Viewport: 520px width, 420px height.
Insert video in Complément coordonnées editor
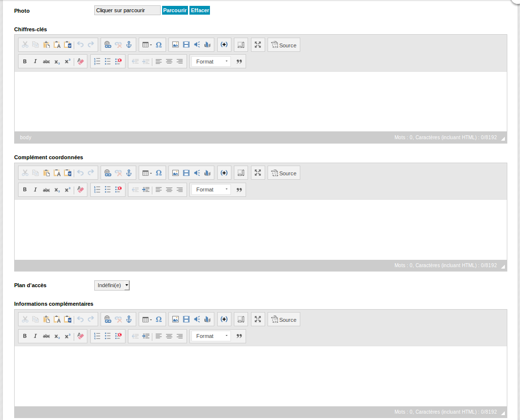(x=186, y=173)
